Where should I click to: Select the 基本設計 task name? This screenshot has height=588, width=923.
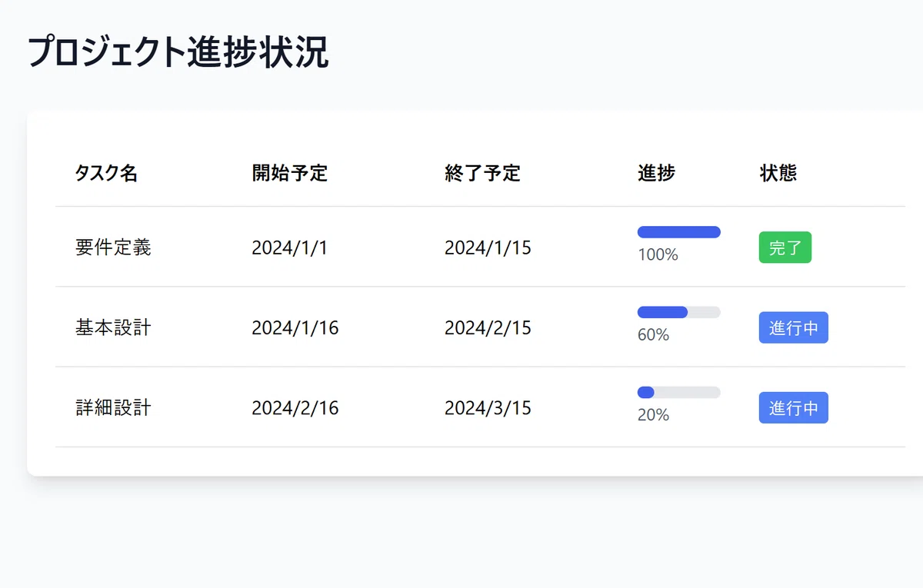[x=113, y=327]
